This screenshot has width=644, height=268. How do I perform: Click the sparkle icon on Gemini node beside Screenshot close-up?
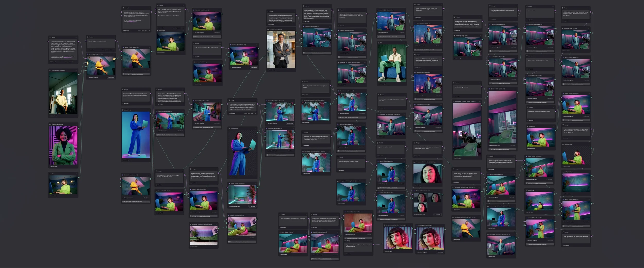(417, 226)
